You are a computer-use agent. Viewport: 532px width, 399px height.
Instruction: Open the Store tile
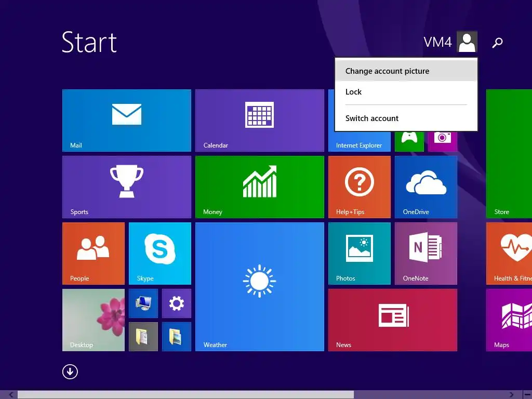pyautogui.click(x=509, y=154)
